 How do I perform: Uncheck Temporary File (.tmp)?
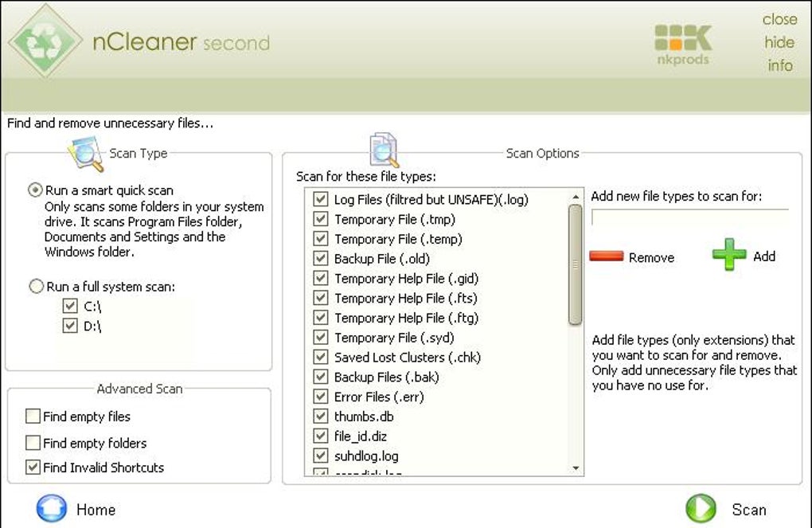click(x=321, y=219)
